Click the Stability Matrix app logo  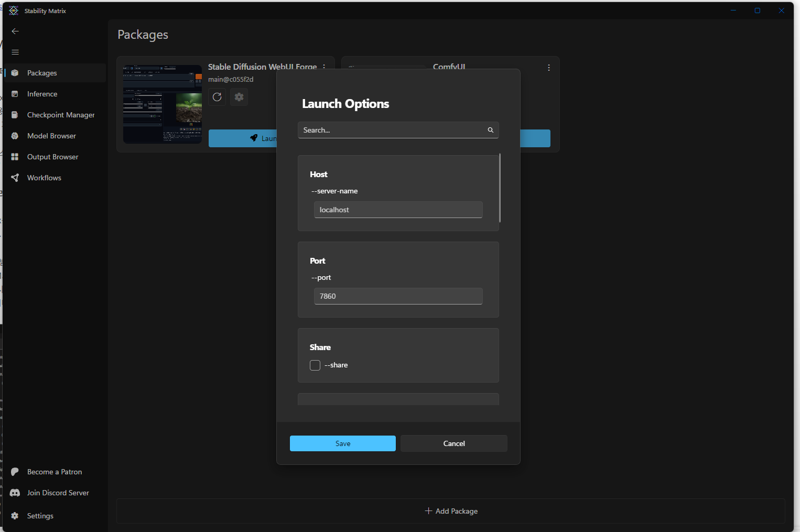(x=14, y=10)
